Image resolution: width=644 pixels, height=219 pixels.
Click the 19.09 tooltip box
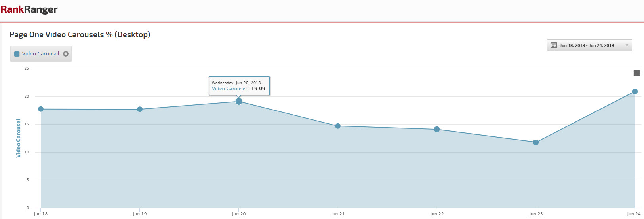tap(239, 86)
